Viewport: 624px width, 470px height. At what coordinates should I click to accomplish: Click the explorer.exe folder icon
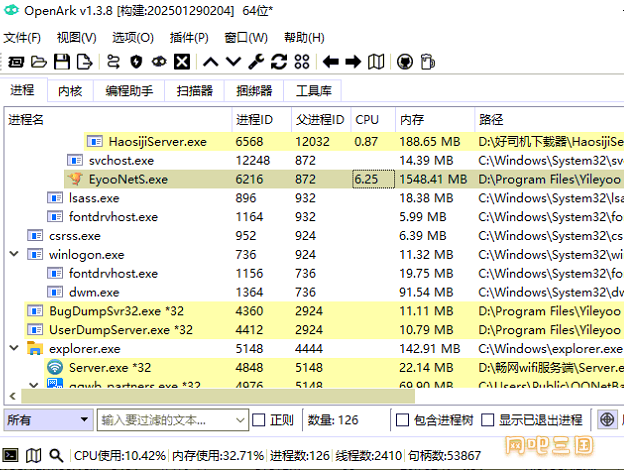[35, 348]
